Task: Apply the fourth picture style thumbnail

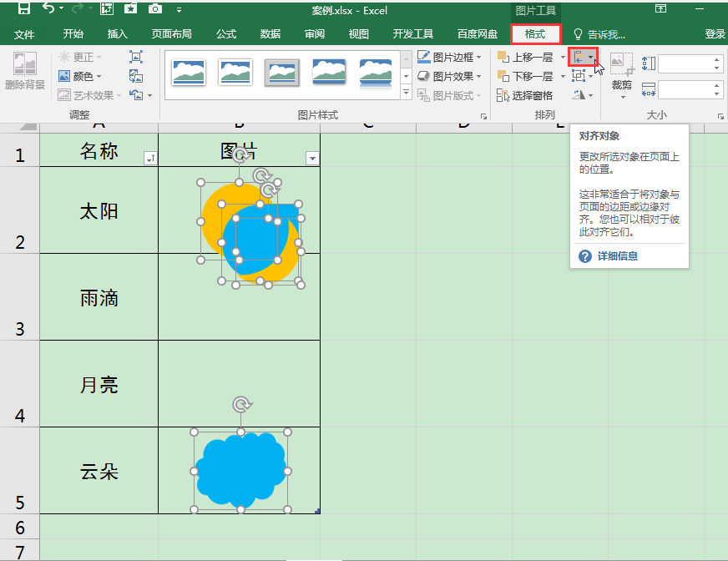Action: (x=329, y=72)
